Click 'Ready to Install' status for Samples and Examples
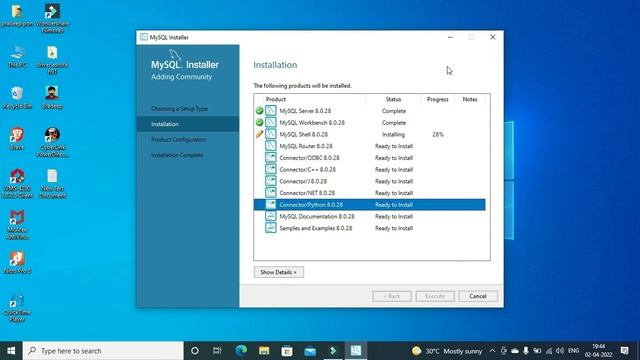The width and height of the screenshot is (640, 360). tap(394, 228)
